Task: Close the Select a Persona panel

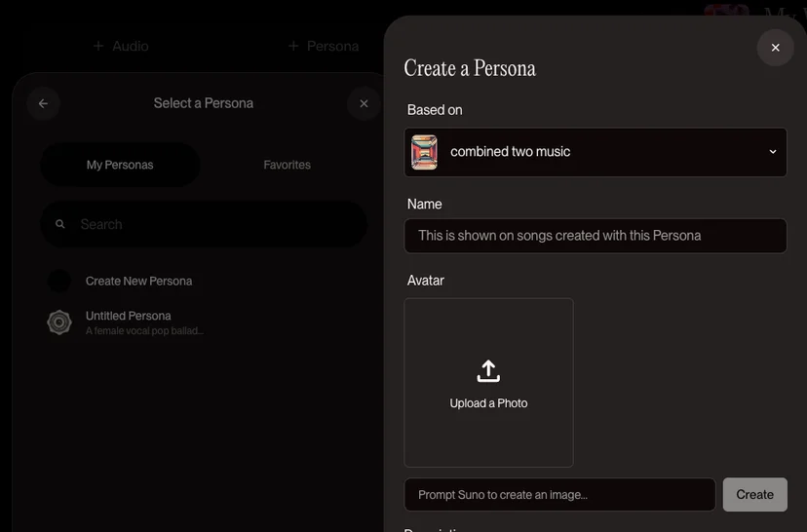Action: 364,103
